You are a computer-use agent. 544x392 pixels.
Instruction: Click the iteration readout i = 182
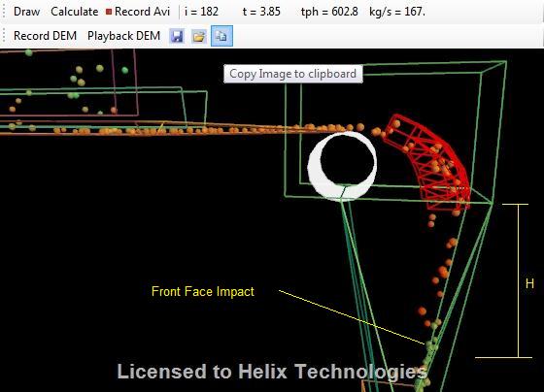pos(201,12)
